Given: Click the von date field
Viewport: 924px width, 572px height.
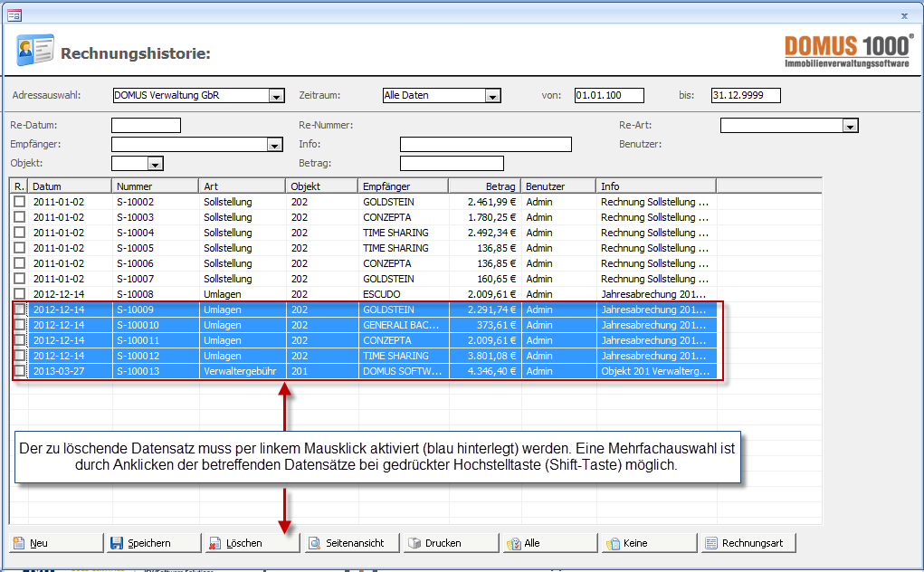Looking at the screenshot, I should click(x=609, y=95).
